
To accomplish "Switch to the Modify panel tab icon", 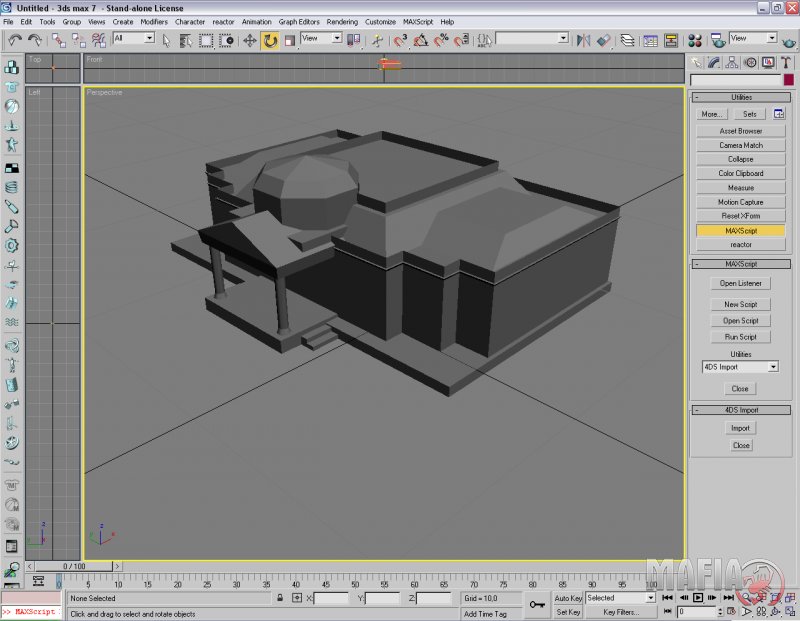I will (x=713, y=63).
